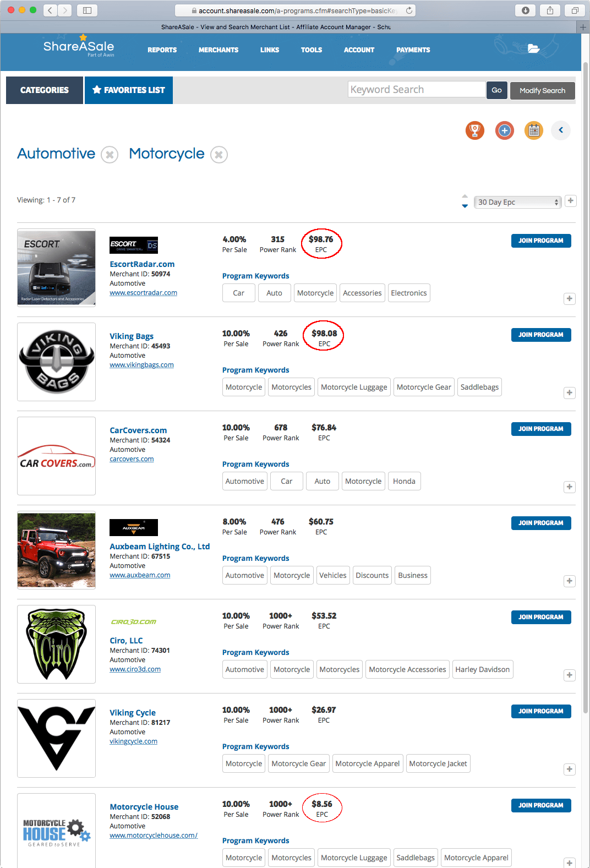Expand the EscortRadar.com merchant details
Viewport: 590px width, 868px height.
tap(570, 299)
